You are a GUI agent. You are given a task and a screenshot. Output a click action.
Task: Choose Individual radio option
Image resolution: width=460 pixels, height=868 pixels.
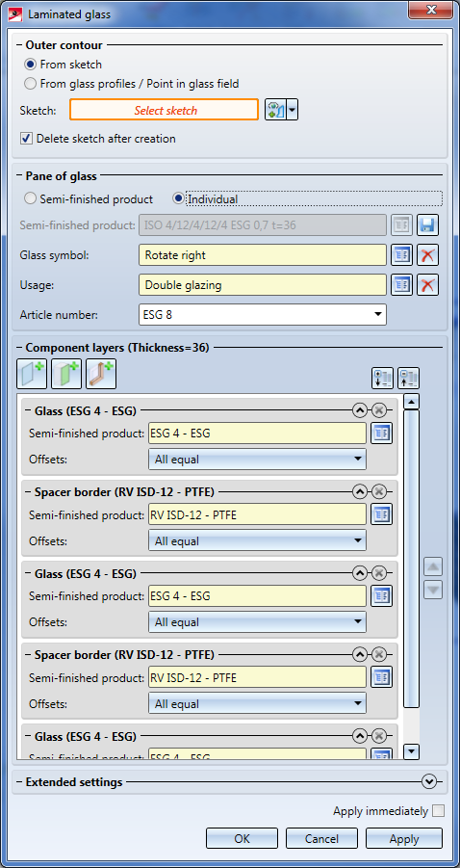click(178, 198)
